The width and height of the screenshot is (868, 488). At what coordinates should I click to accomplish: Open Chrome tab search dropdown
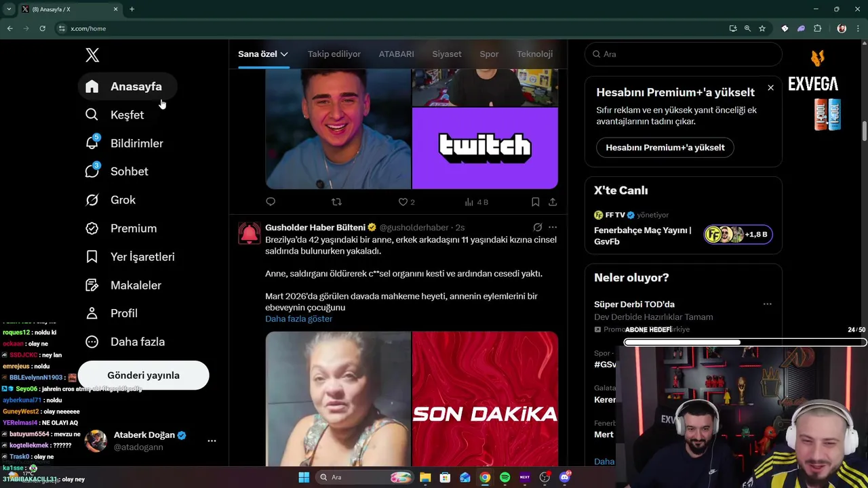point(9,9)
